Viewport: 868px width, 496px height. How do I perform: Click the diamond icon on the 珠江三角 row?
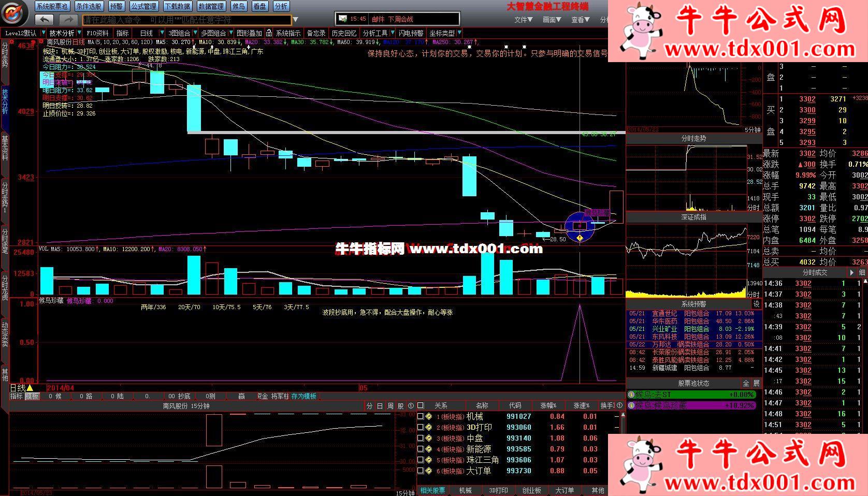pos(429,460)
